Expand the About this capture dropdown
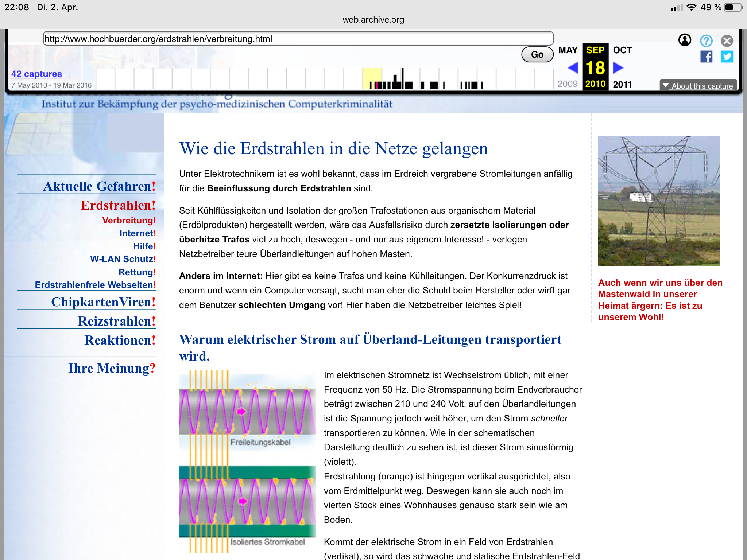This screenshot has height=560, width=747. (x=698, y=86)
